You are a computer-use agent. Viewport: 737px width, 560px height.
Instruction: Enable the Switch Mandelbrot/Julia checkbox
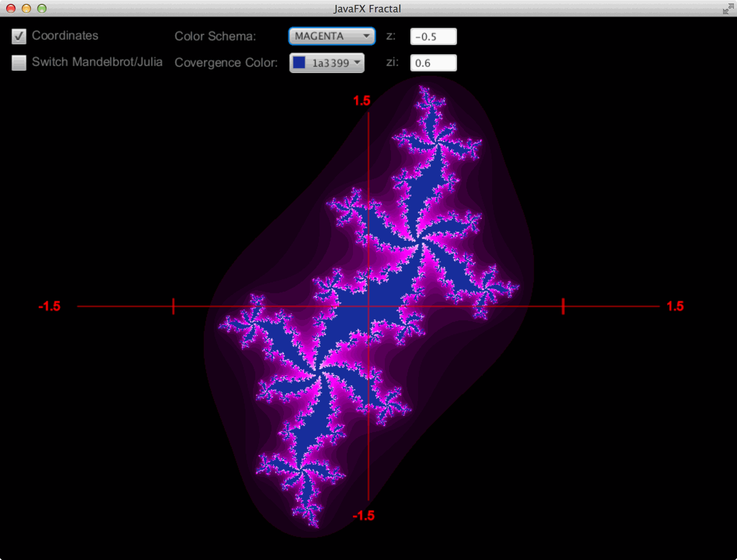coord(19,62)
